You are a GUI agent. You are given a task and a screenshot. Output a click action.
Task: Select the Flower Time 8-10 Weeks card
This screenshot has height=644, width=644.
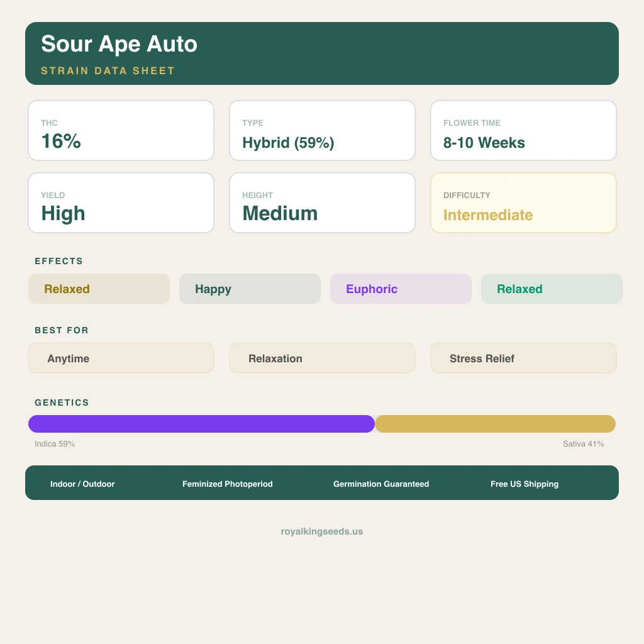pos(523,131)
